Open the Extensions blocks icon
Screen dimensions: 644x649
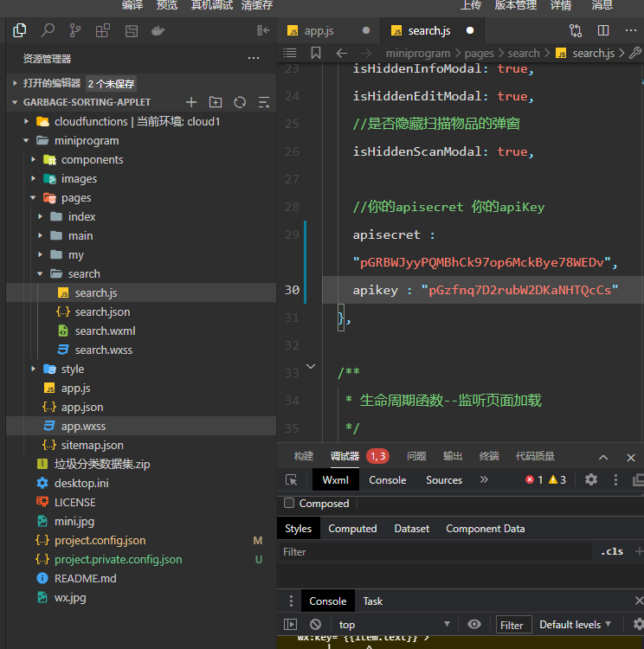point(103,30)
